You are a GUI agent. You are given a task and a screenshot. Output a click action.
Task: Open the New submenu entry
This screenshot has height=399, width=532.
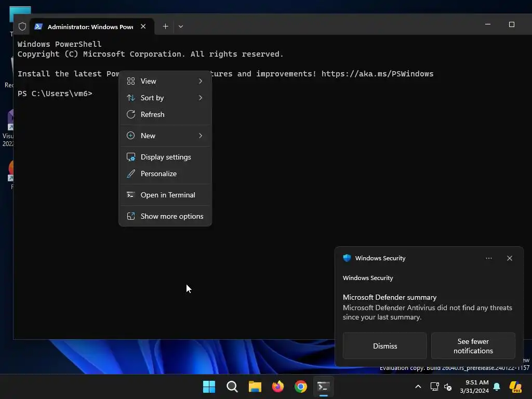click(165, 136)
